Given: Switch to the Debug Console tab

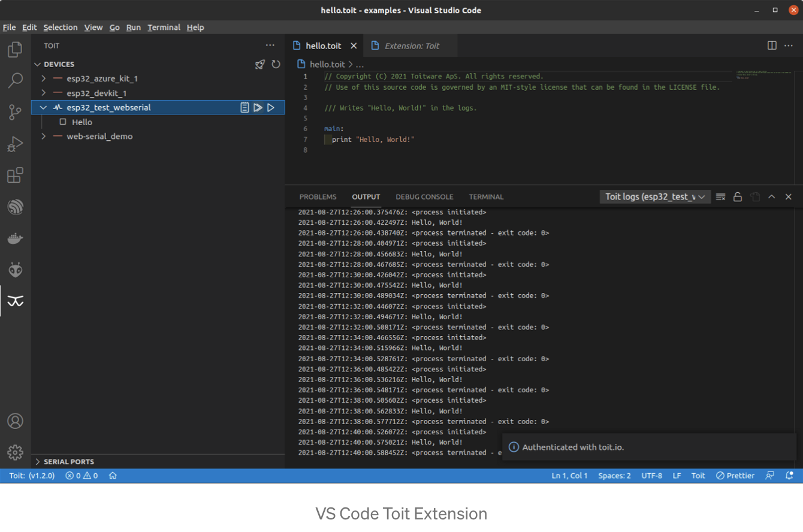Looking at the screenshot, I should coord(424,197).
